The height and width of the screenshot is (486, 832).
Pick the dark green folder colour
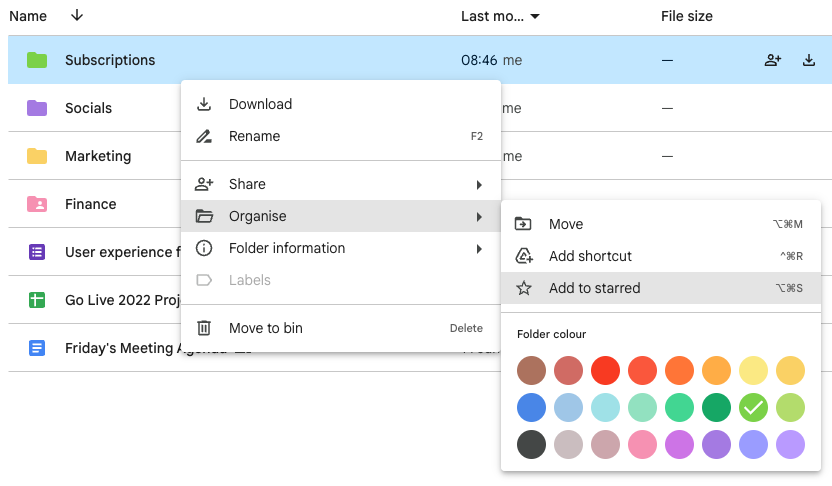[x=716, y=407]
